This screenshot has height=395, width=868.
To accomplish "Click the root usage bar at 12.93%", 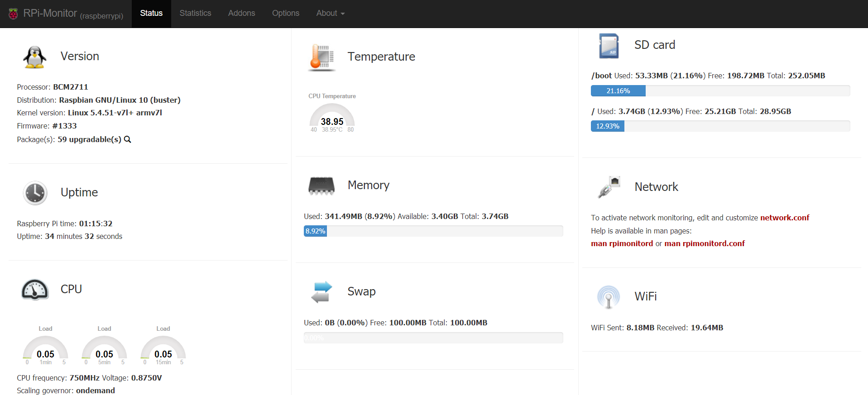I will [x=720, y=126].
